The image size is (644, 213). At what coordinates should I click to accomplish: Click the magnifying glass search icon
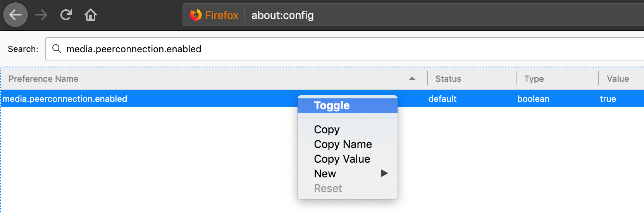(x=57, y=49)
